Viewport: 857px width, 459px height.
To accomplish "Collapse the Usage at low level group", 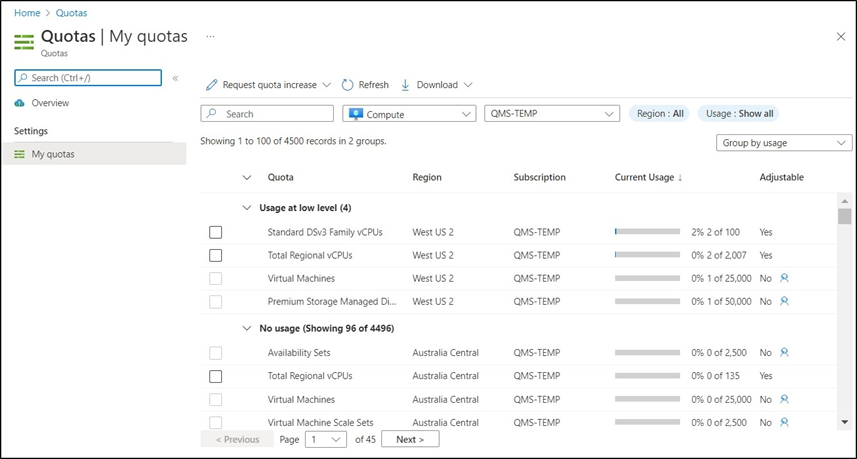I will point(247,208).
